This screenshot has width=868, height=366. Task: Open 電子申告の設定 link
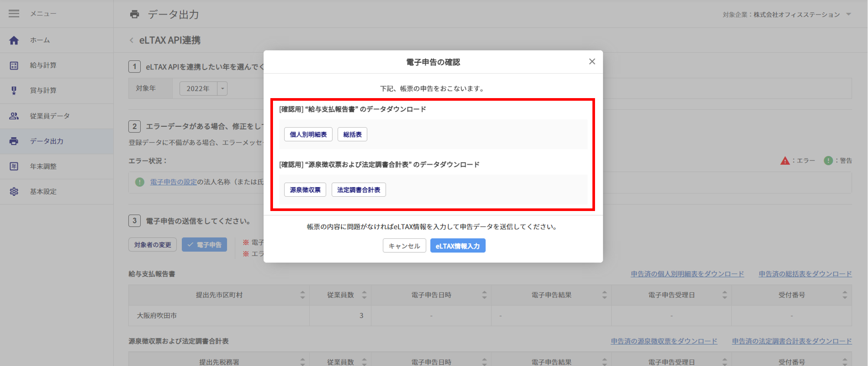point(174,182)
